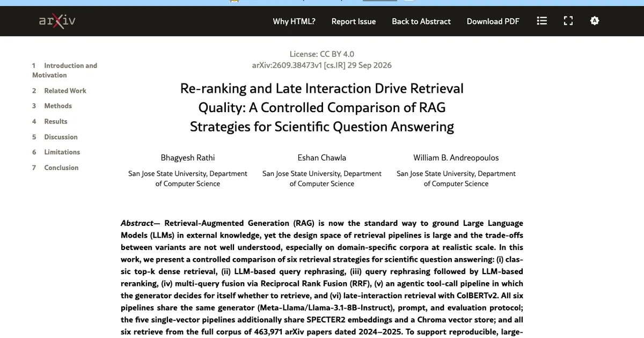
Task: Go Back to Abstract
Action: click(421, 21)
